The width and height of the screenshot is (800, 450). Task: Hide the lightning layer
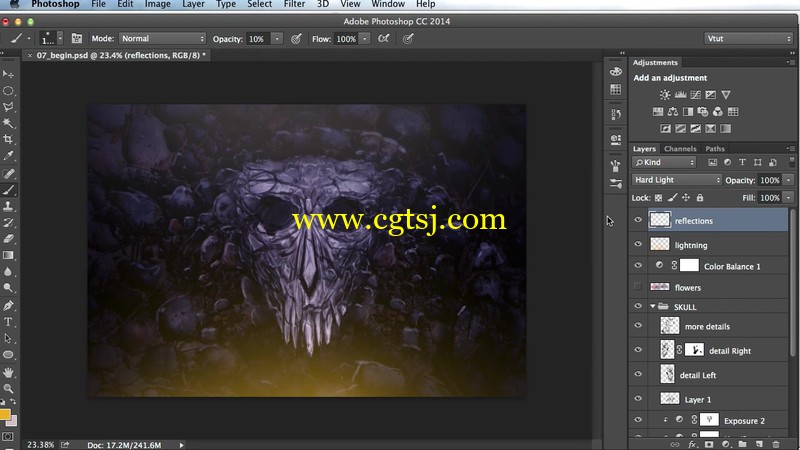coord(638,244)
